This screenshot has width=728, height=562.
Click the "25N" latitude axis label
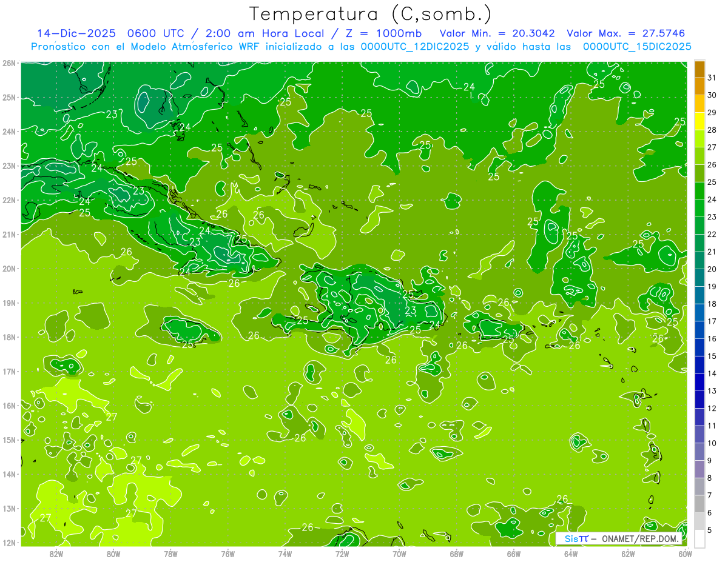[x=9, y=97]
